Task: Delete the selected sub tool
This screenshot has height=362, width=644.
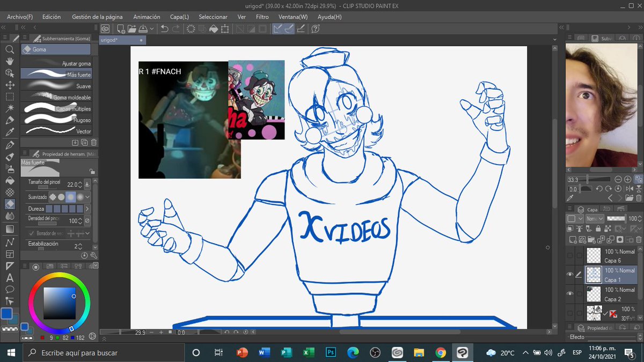Action: 94,142
